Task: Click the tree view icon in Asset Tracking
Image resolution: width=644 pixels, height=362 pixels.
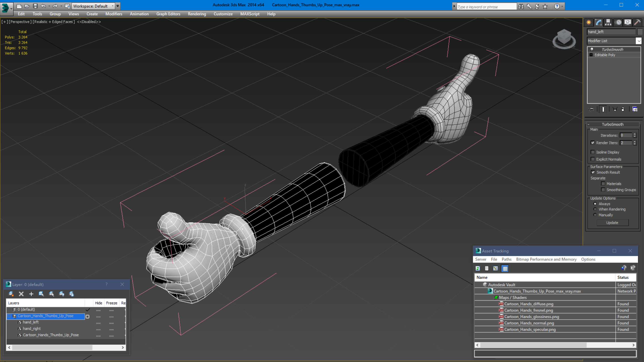Action: pyautogui.click(x=496, y=268)
